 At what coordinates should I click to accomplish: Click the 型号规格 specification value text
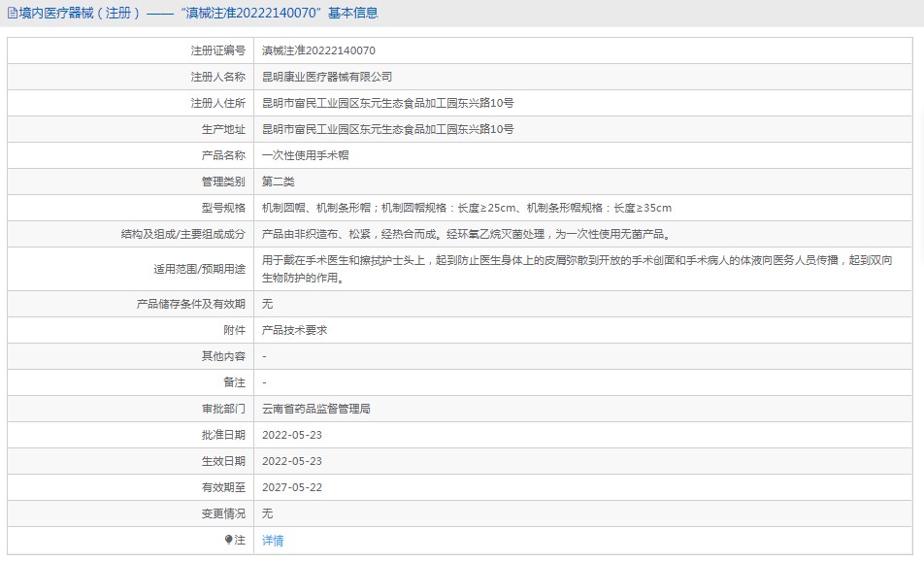point(467,208)
